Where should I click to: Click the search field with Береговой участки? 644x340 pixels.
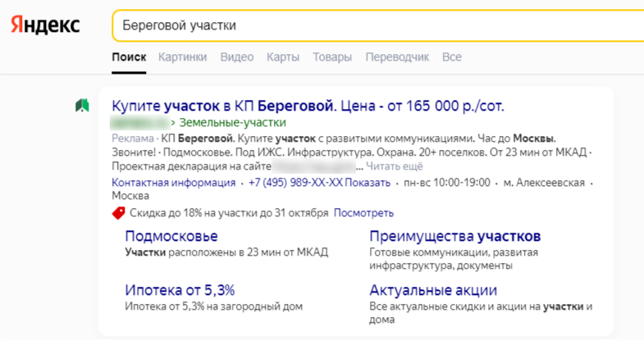coord(369,25)
